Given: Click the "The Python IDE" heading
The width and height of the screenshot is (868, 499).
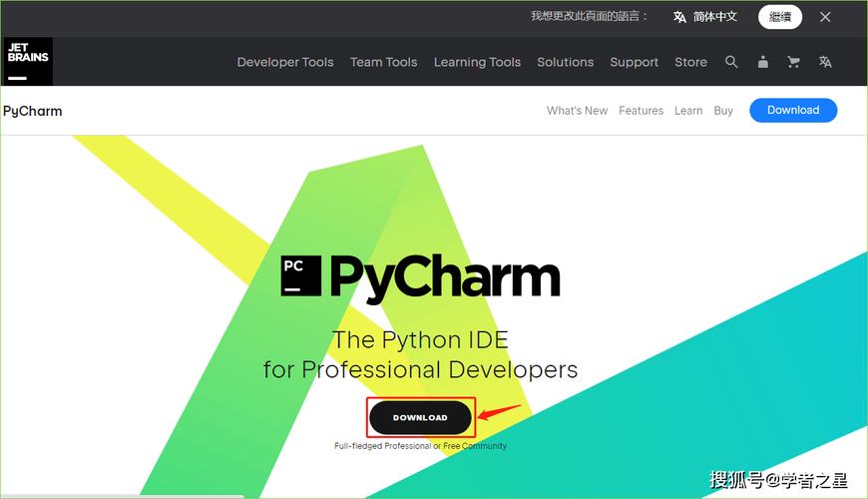Looking at the screenshot, I should pyautogui.click(x=420, y=340).
